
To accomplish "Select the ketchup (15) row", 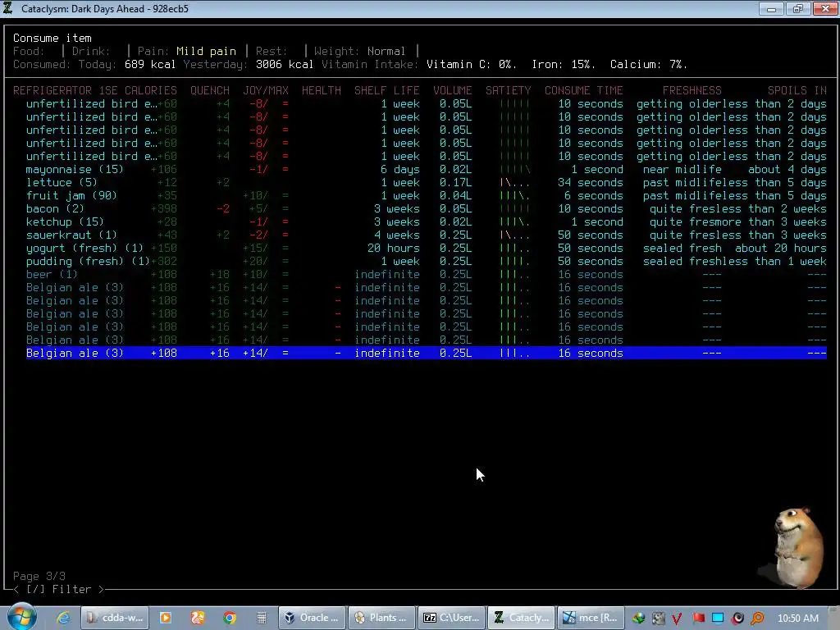I will pyautogui.click(x=426, y=221).
